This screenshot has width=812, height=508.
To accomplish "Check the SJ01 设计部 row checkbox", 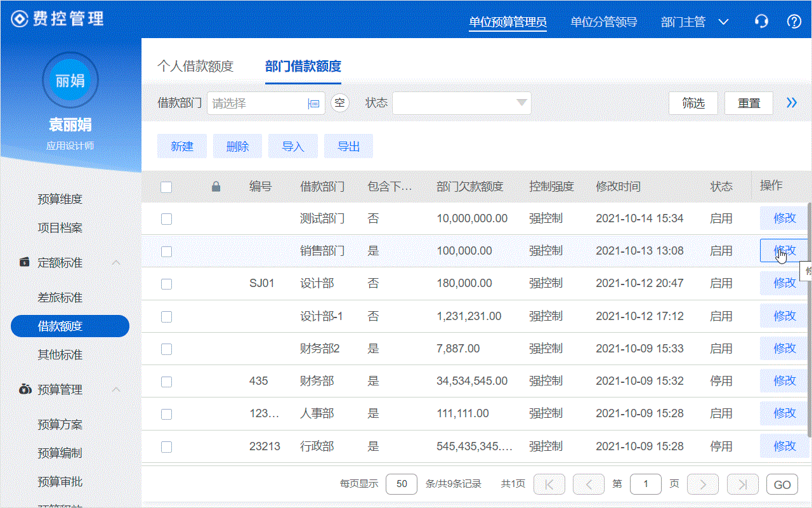I will coord(166,284).
